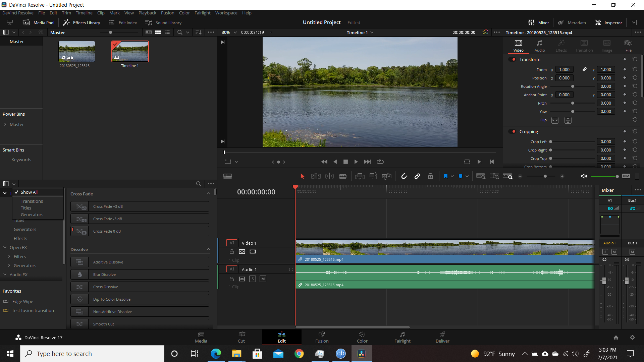
Task: Open Google Chrome from taskbar
Action: [299, 354]
